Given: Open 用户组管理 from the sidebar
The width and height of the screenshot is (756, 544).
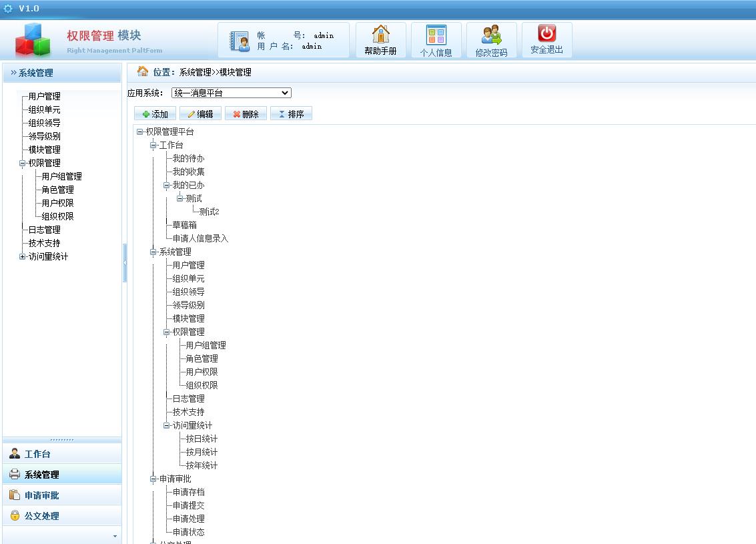Looking at the screenshot, I should (61, 176).
